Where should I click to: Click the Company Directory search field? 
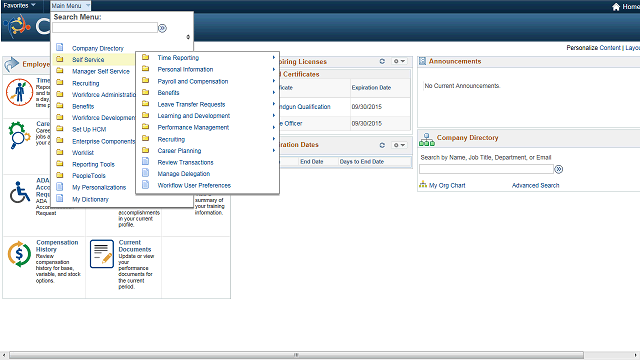point(486,169)
